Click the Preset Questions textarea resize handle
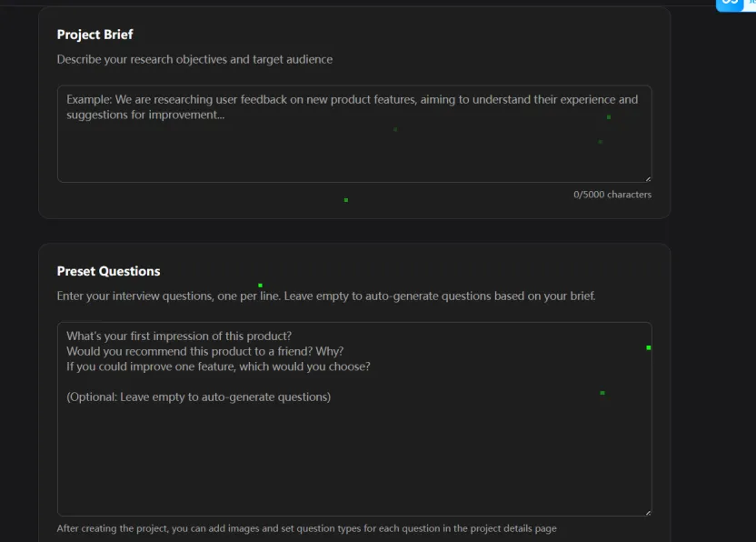The height and width of the screenshot is (542, 756). click(648, 512)
